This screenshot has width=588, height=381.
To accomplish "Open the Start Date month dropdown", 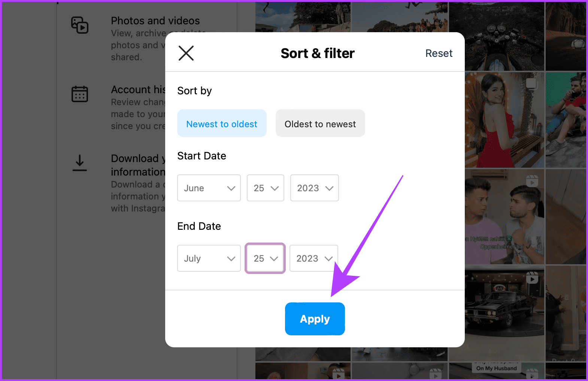I will click(209, 188).
